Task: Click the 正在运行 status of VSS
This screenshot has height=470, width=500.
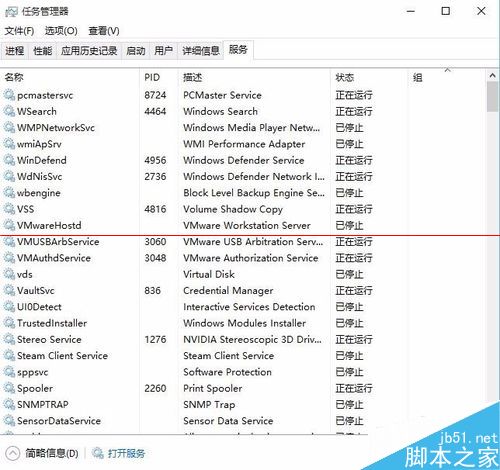Action: (x=354, y=209)
